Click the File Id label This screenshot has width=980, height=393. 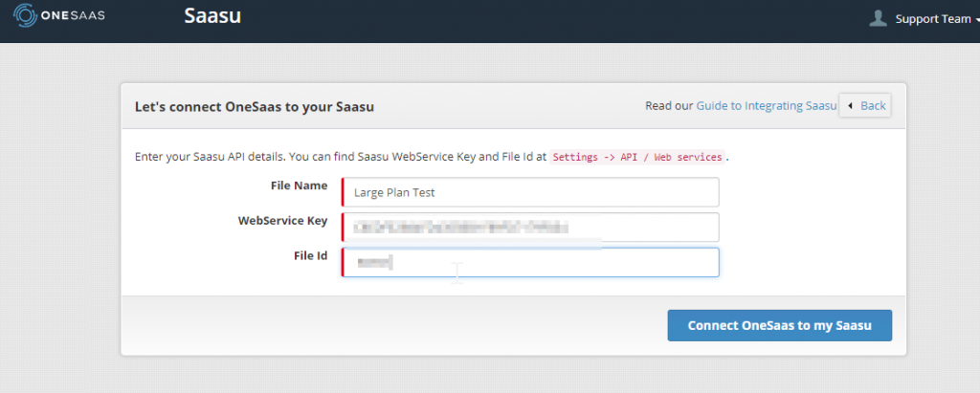311,255
